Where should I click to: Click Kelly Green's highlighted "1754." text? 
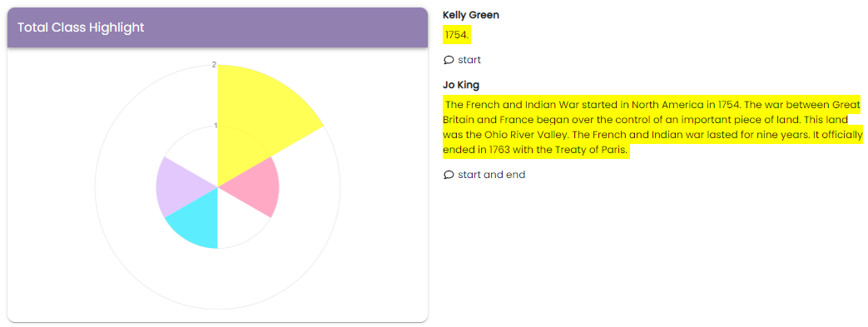pos(457,36)
